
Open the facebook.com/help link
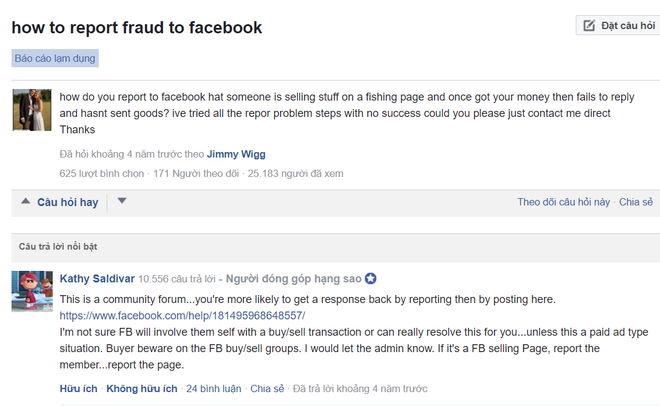point(182,315)
